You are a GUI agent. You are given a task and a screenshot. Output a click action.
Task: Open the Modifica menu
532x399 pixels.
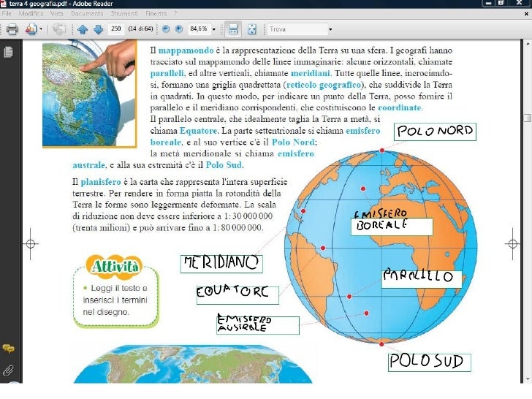(31, 14)
